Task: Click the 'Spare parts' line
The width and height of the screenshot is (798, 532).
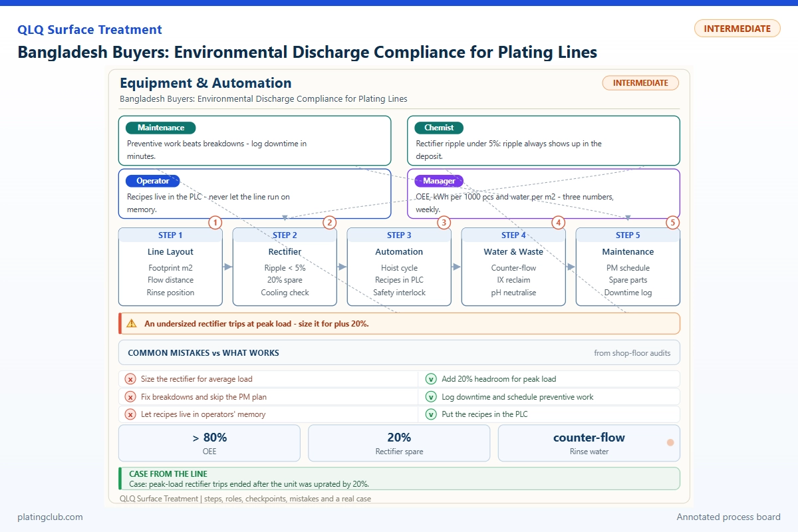Action: point(628,280)
